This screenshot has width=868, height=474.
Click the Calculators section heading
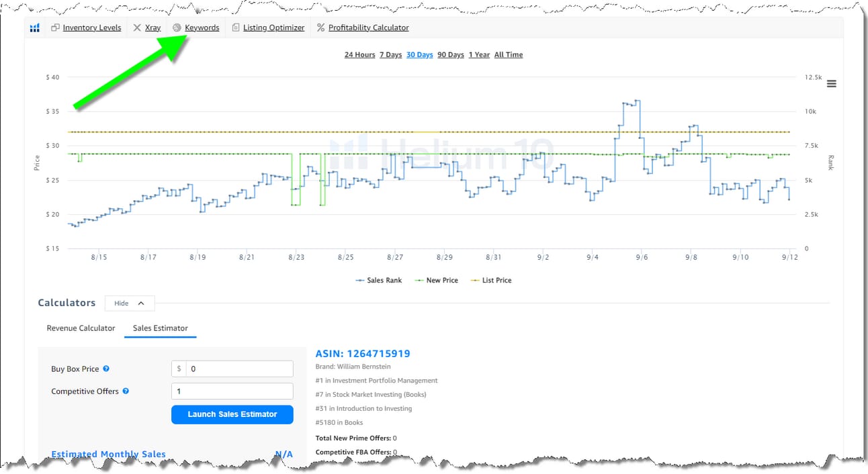coord(67,303)
